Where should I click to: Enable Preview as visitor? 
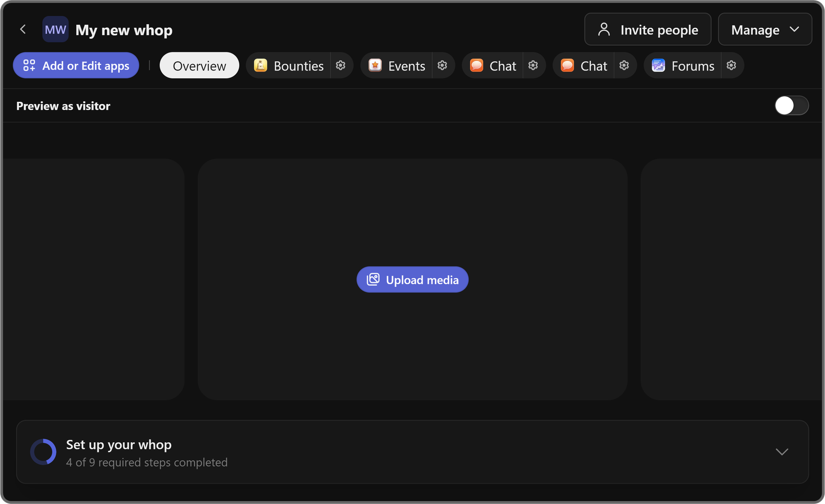point(791,106)
